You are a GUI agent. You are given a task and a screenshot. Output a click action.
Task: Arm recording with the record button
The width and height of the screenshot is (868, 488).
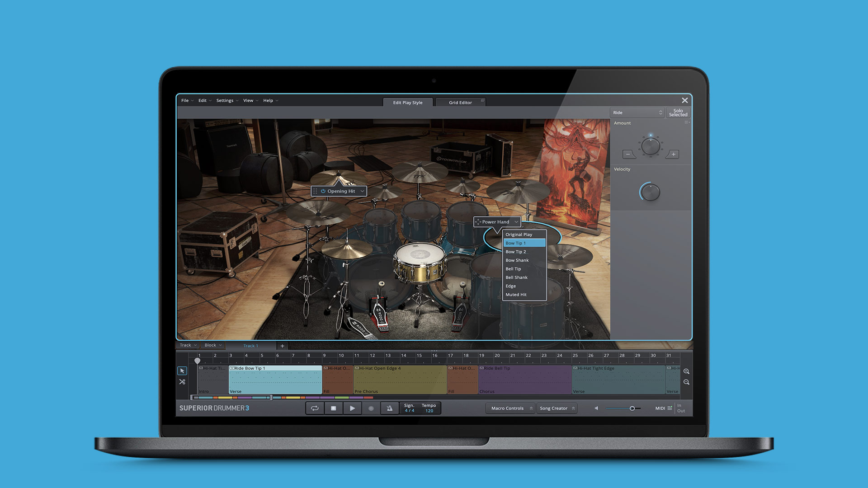371,408
